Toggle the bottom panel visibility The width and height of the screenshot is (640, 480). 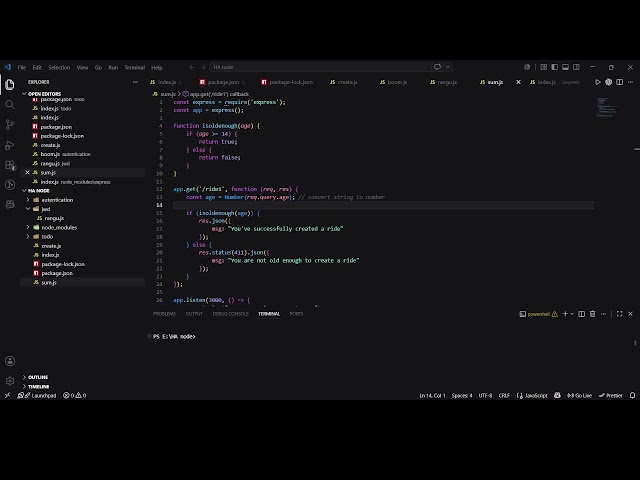[x=565, y=67]
